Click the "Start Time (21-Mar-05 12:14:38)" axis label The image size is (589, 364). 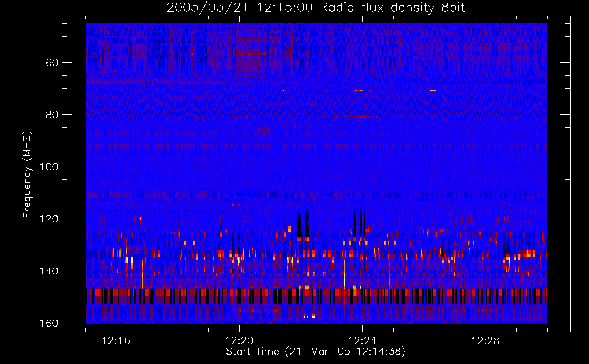[x=316, y=352]
